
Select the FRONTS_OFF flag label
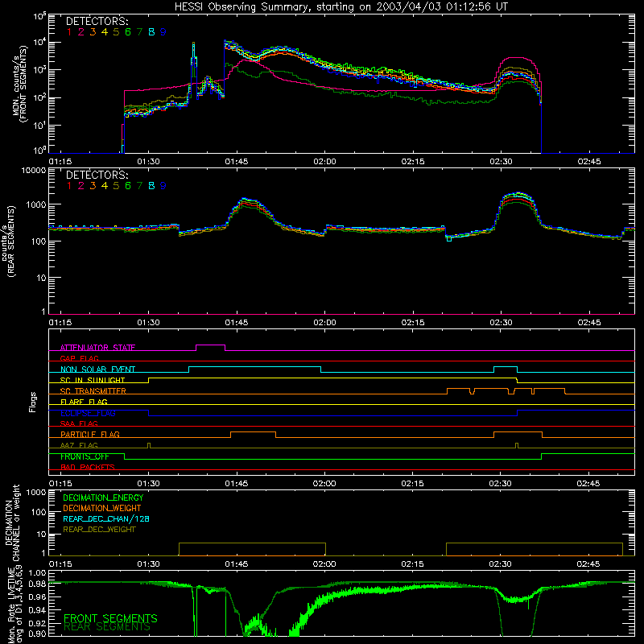[85, 456]
